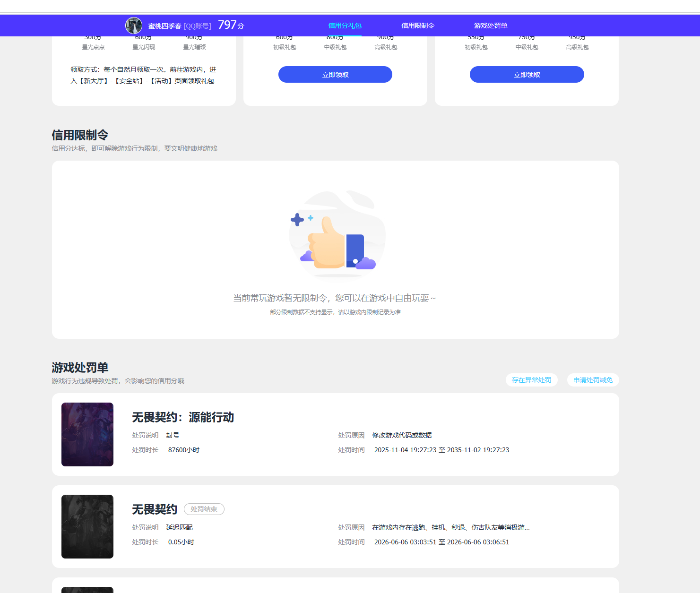Click the 797分 credit score

pos(231,25)
